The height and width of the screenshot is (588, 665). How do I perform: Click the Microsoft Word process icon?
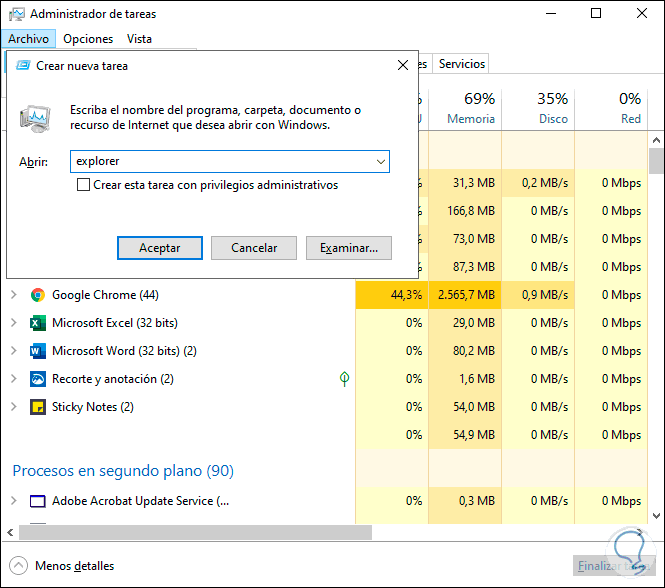(x=38, y=351)
